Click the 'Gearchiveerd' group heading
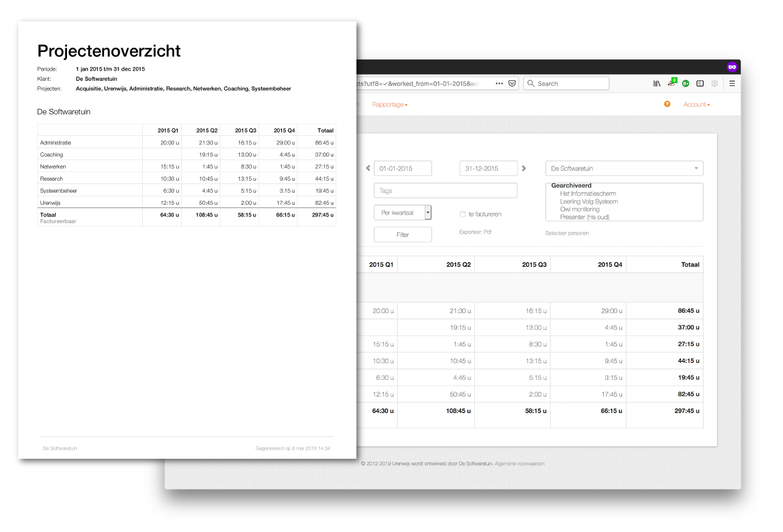The height and width of the screenshot is (532, 783). pyautogui.click(x=571, y=186)
